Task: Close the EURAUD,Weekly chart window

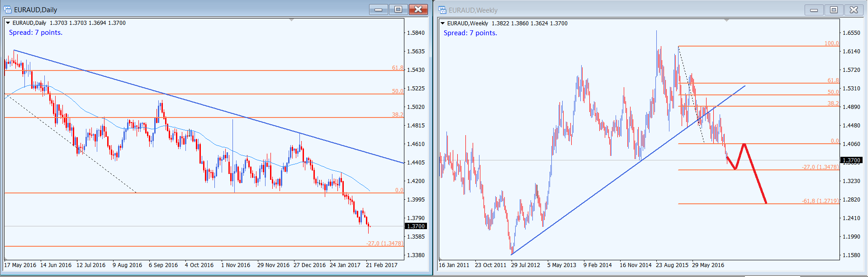Action: point(854,10)
